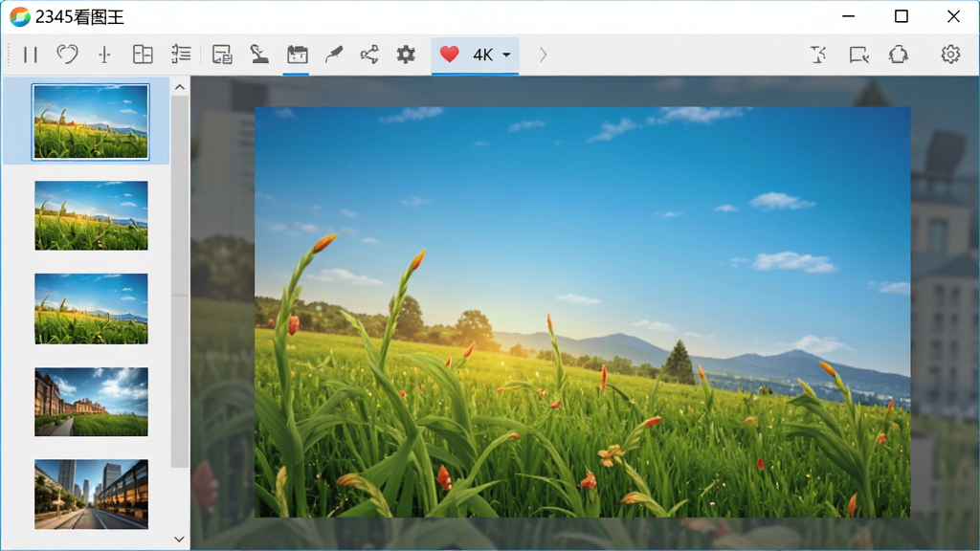This screenshot has width=980, height=551.
Task: Click the heart-outline icon beside the pause icon
Action: [68, 55]
